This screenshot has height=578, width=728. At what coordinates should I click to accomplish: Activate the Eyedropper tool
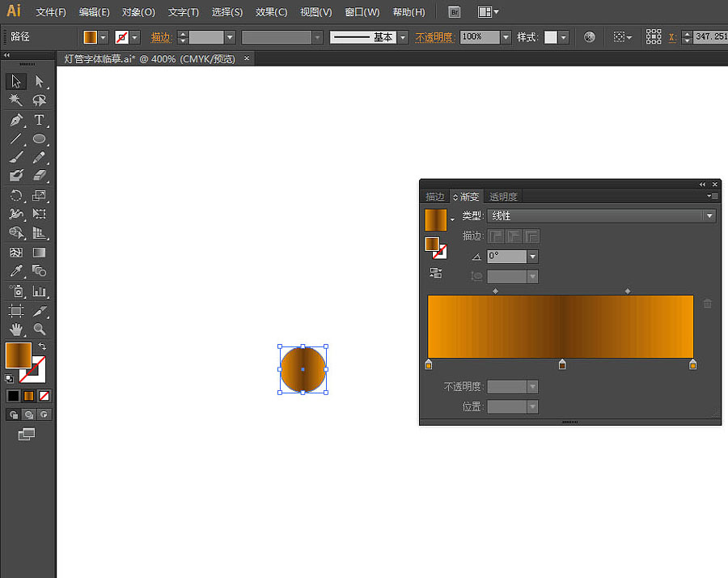tap(16, 272)
